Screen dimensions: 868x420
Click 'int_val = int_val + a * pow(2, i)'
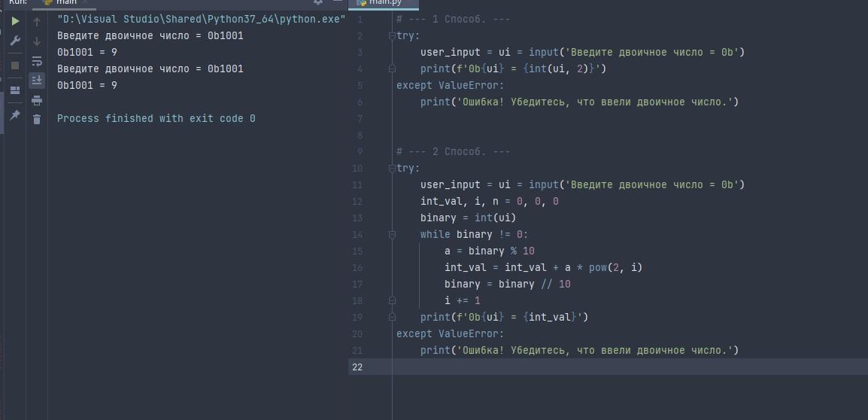click(x=543, y=268)
